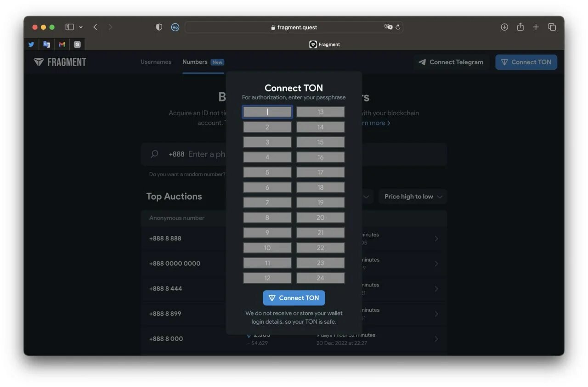Click the +888 phone number search field

[x=294, y=154]
